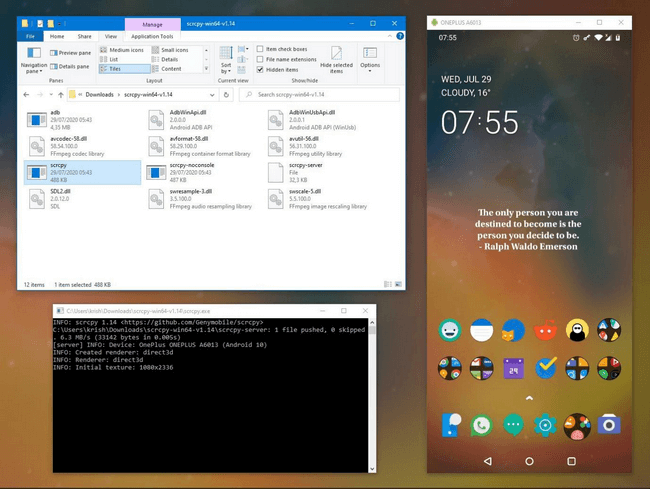The image size is (650, 489).
Task: Switch to the Home ribbon tab
Action: pyautogui.click(x=57, y=36)
